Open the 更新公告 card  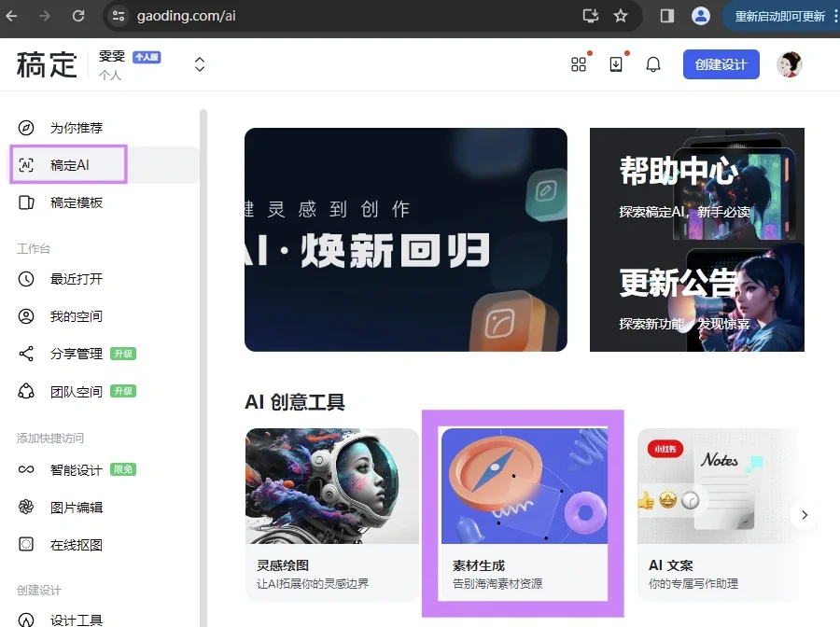click(x=697, y=296)
